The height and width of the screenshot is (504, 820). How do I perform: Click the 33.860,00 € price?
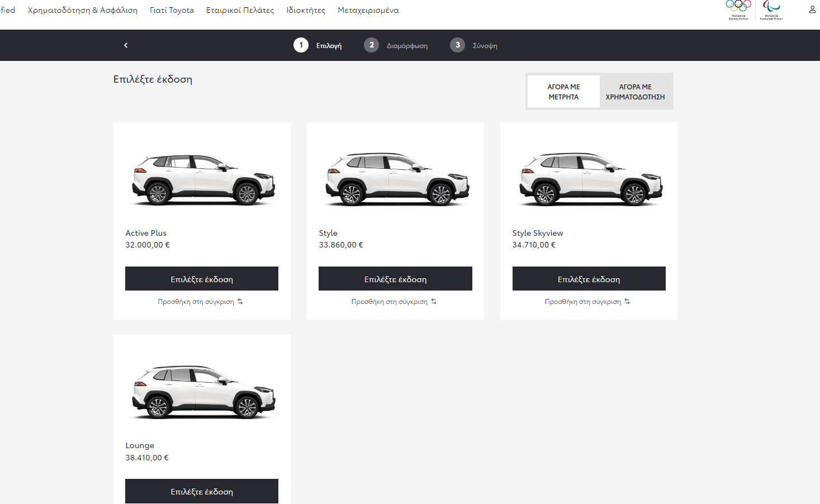pos(341,245)
